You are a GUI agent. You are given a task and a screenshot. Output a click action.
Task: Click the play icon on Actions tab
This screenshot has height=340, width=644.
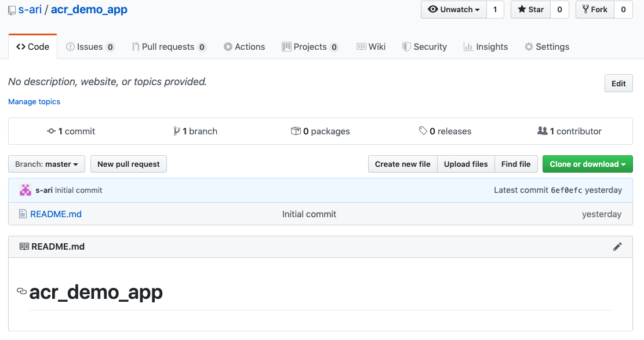click(x=228, y=47)
